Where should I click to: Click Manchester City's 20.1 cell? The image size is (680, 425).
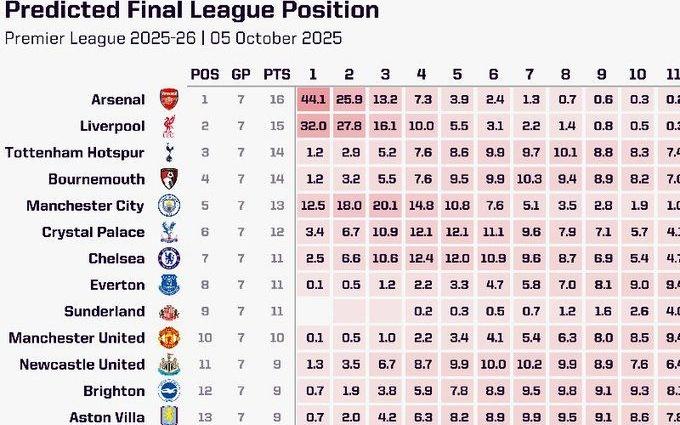pos(385,205)
